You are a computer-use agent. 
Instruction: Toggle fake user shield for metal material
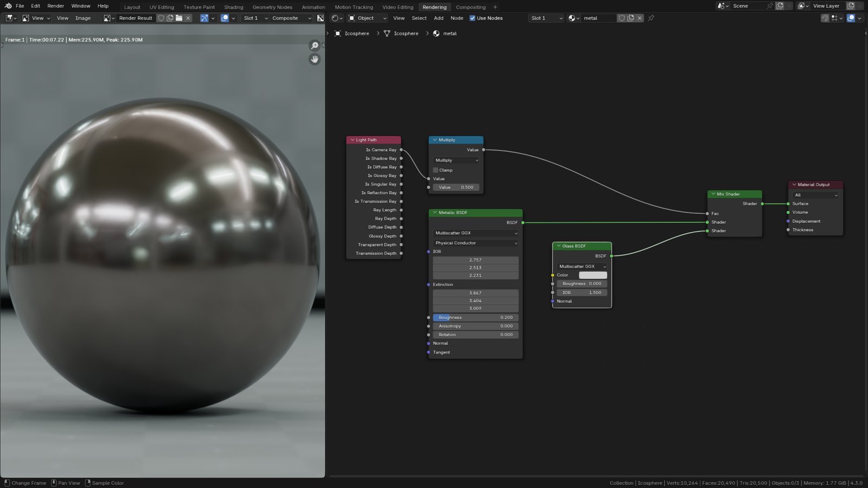[622, 18]
